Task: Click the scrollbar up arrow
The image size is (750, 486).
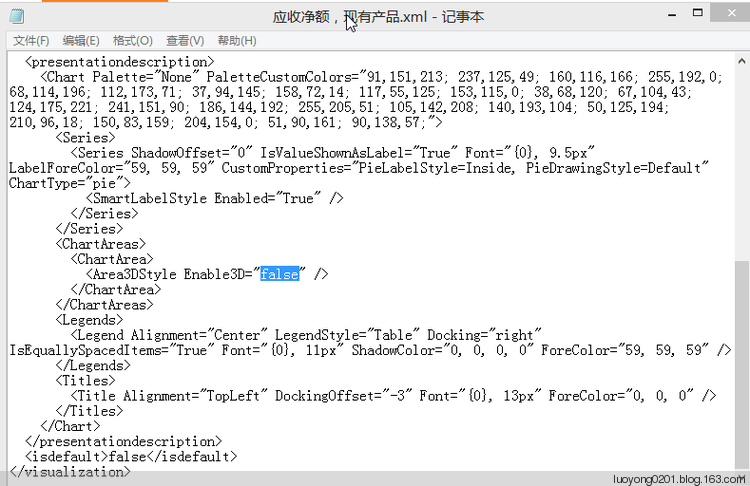Action: coord(741,61)
